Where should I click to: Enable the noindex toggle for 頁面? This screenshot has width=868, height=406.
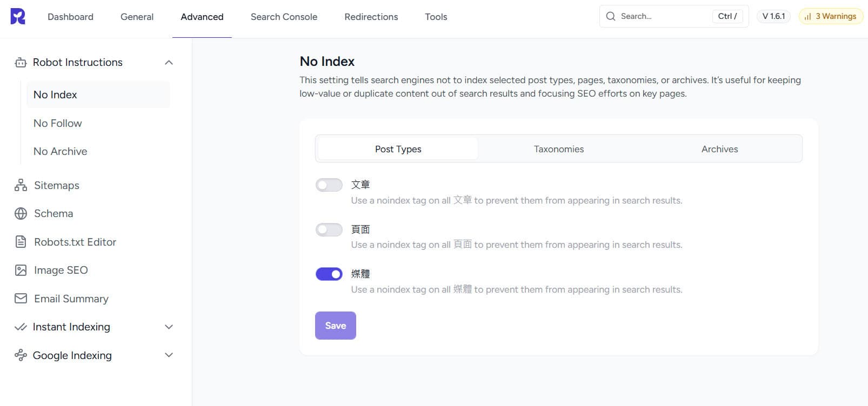coord(329,229)
